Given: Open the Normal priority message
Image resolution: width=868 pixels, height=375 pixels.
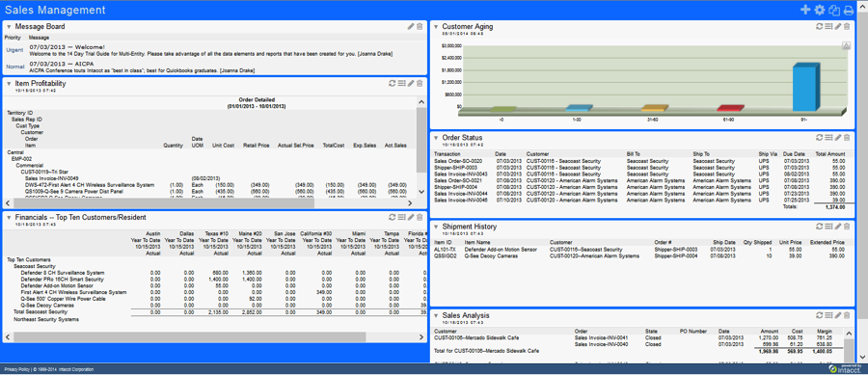Looking at the screenshot, I should [x=14, y=67].
